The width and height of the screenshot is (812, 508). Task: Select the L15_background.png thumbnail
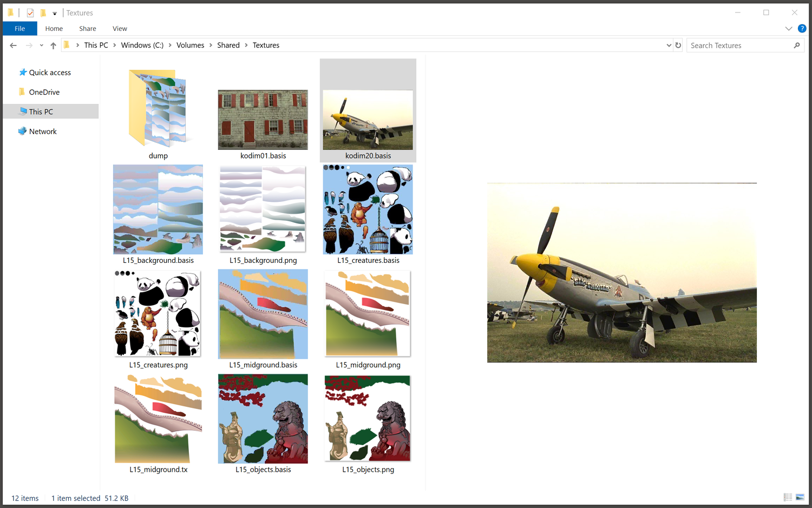[263, 209]
